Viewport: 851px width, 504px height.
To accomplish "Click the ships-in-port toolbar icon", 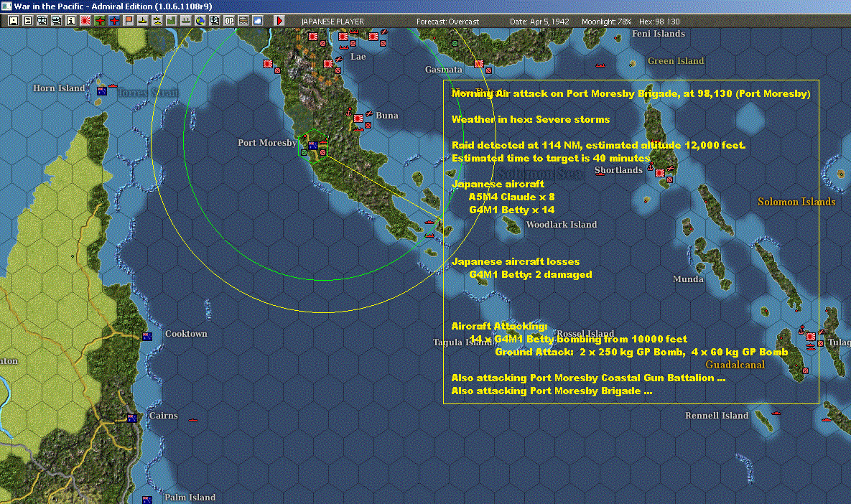I will point(185,21).
